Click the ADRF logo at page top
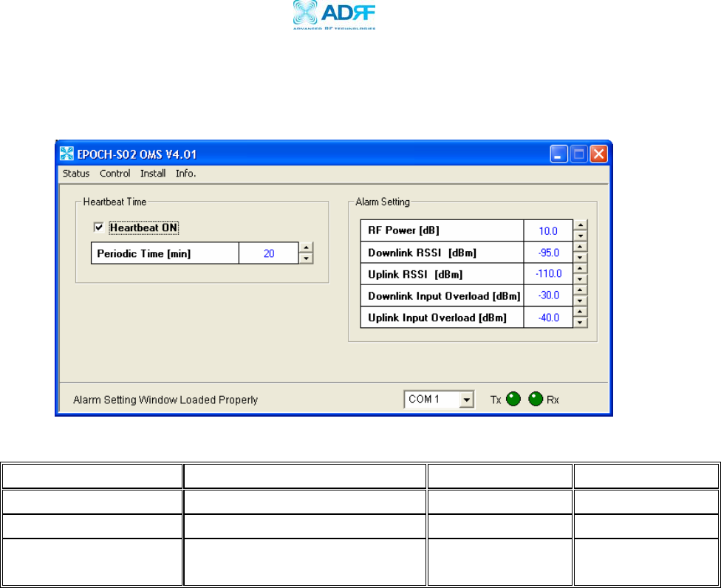 click(335, 16)
